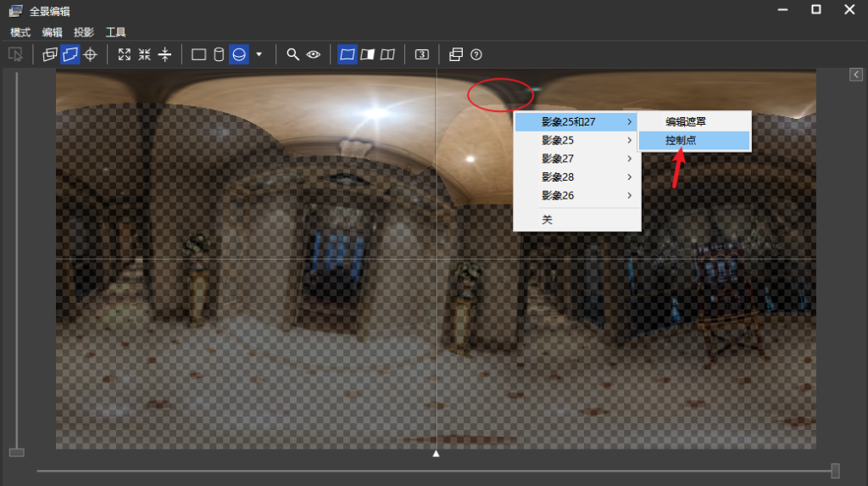Click the vertical field of view slider handle
The width and height of the screenshot is (868, 486).
tap(17, 452)
